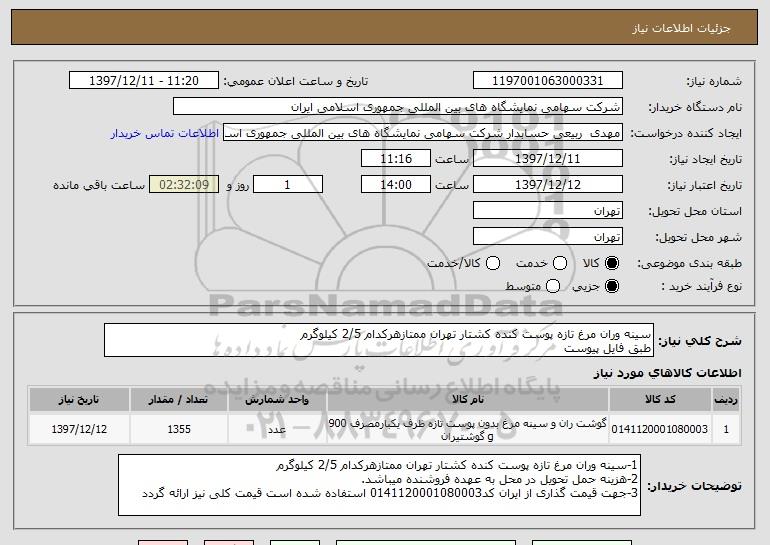
Task: Click the validity time field 14:00
Action: (396, 185)
